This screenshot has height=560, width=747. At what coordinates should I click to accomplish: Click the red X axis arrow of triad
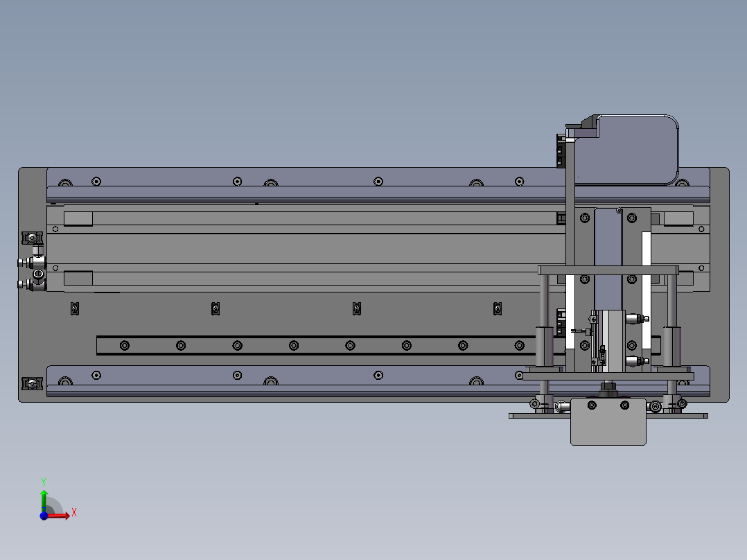[60, 516]
